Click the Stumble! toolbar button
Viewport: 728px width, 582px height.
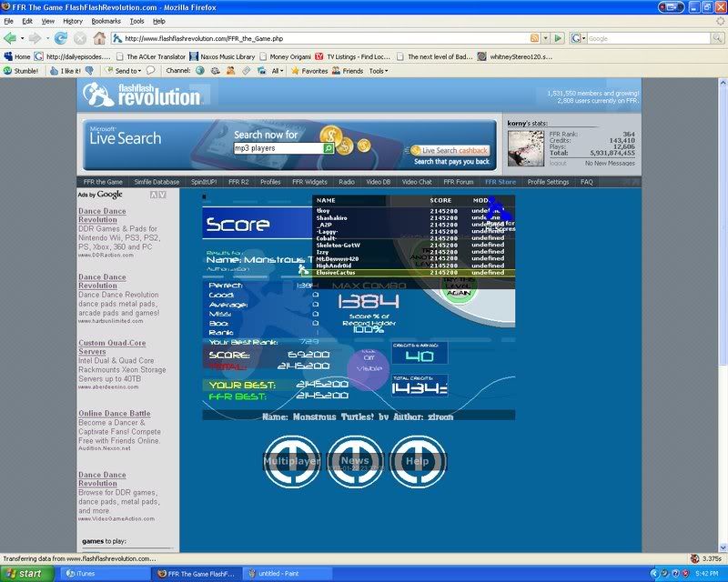click(x=20, y=70)
